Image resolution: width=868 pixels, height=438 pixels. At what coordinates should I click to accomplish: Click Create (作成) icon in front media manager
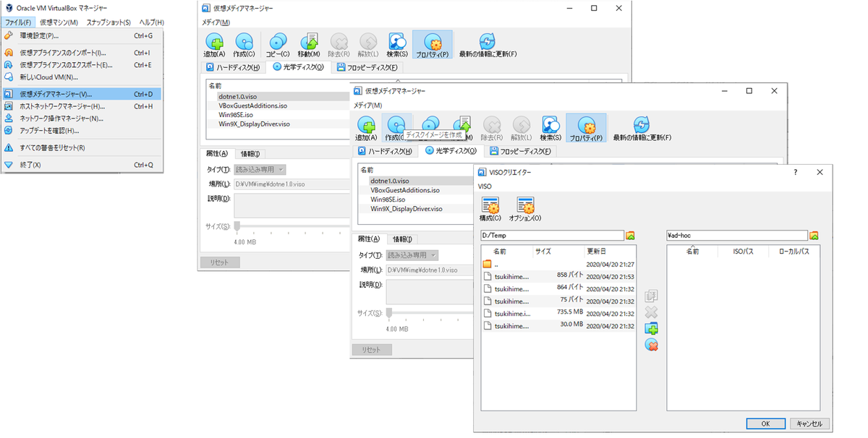click(396, 126)
